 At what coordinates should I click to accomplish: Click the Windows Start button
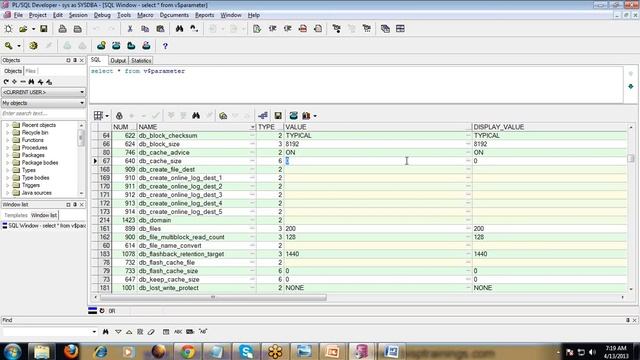pyautogui.click(x=13, y=351)
